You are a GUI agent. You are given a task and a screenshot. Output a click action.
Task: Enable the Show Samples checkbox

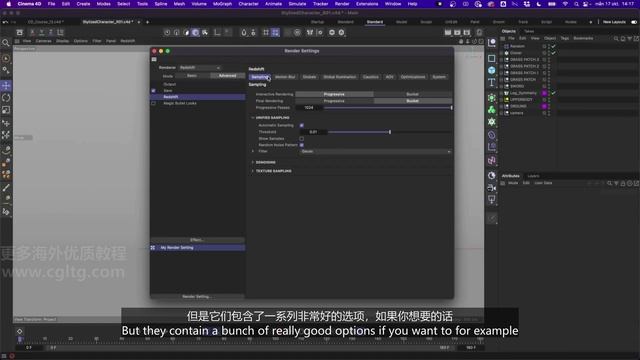tap(302, 139)
